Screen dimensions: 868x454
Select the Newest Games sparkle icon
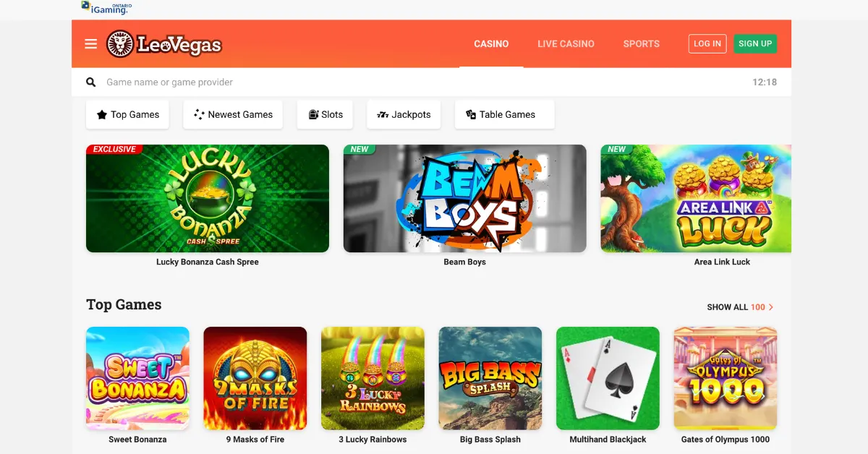[x=199, y=114]
